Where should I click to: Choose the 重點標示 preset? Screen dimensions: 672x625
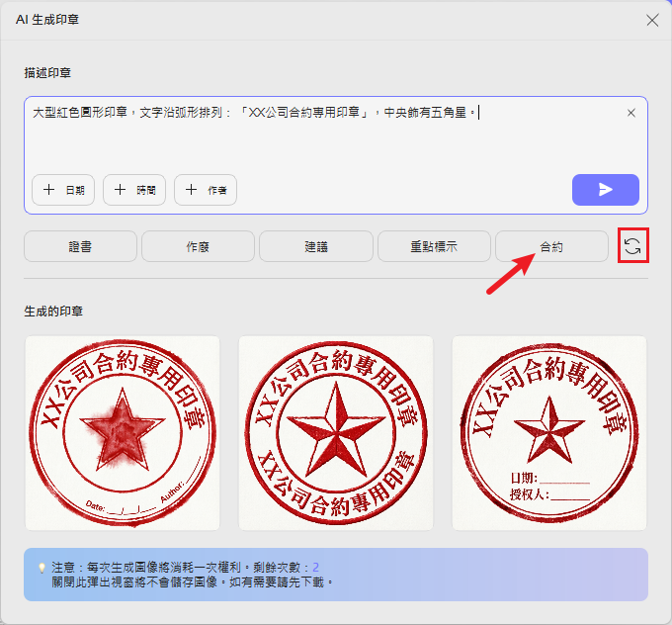click(x=434, y=246)
